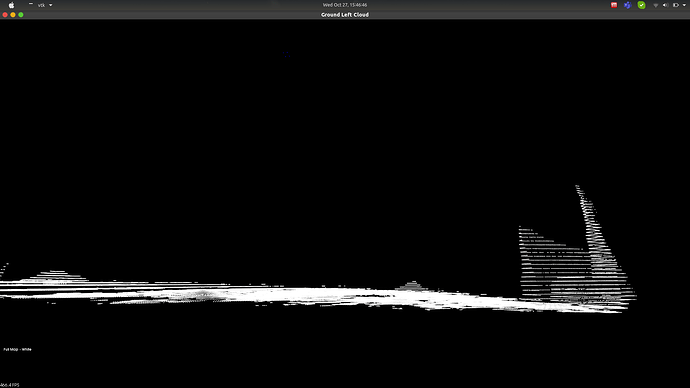Screen dimensions: 690x388
Task: Click the battery status icon
Action: [676, 5]
